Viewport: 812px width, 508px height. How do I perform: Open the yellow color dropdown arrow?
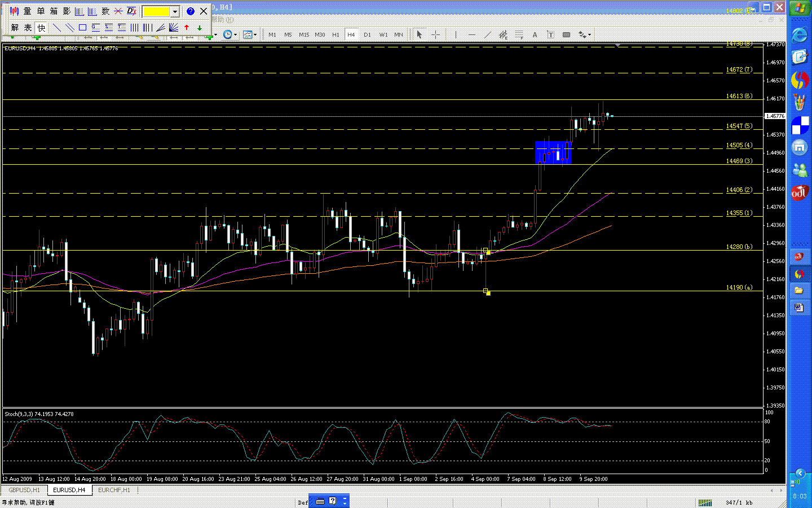coord(175,12)
